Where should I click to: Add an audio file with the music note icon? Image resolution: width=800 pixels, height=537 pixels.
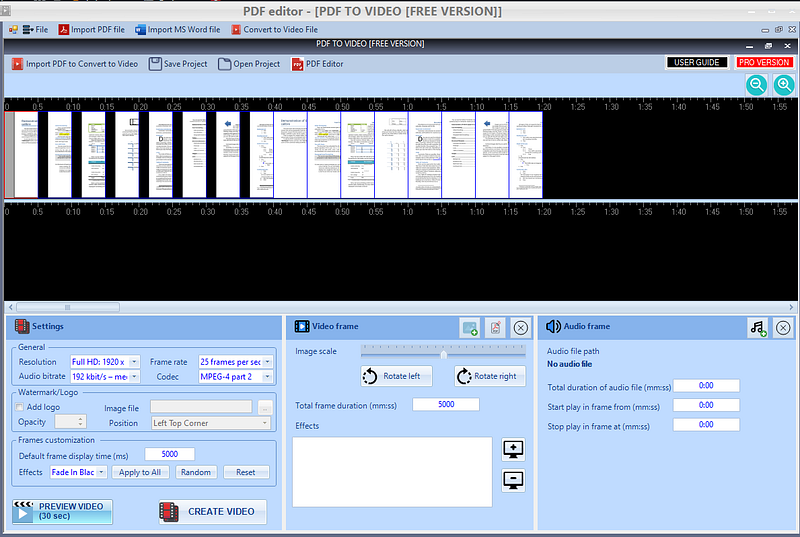(758, 327)
